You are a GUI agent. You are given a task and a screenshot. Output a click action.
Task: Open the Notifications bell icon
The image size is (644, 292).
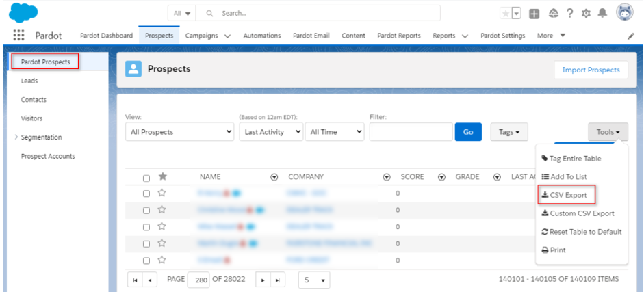(602, 14)
